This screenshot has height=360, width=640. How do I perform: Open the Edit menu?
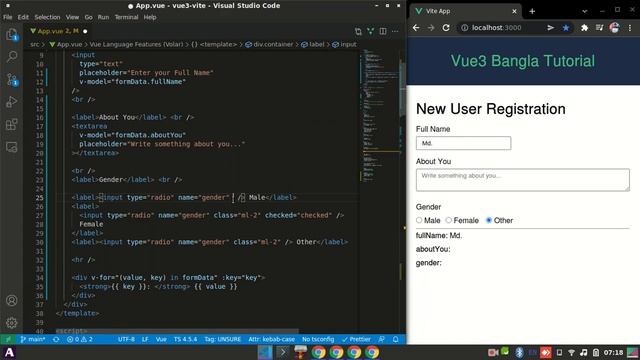click(x=23, y=17)
